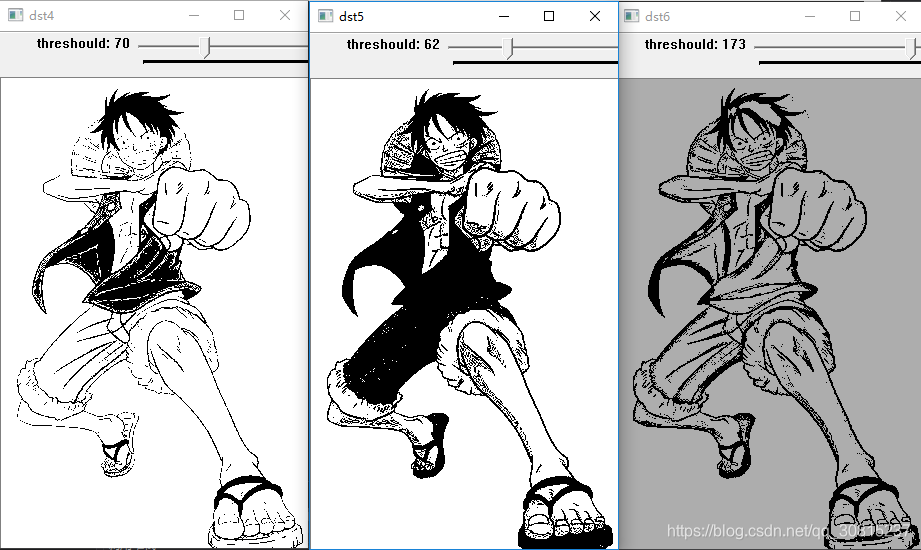Click the threshold slider handle in dst5

[x=509, y=48]
